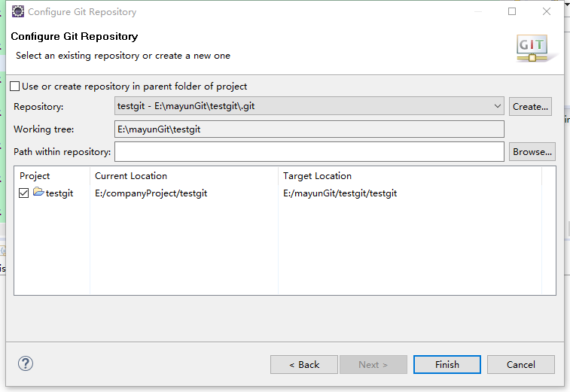This screenshot has height=392, width=570.
Task: Click the Repository: label
Action: point(38,107)
